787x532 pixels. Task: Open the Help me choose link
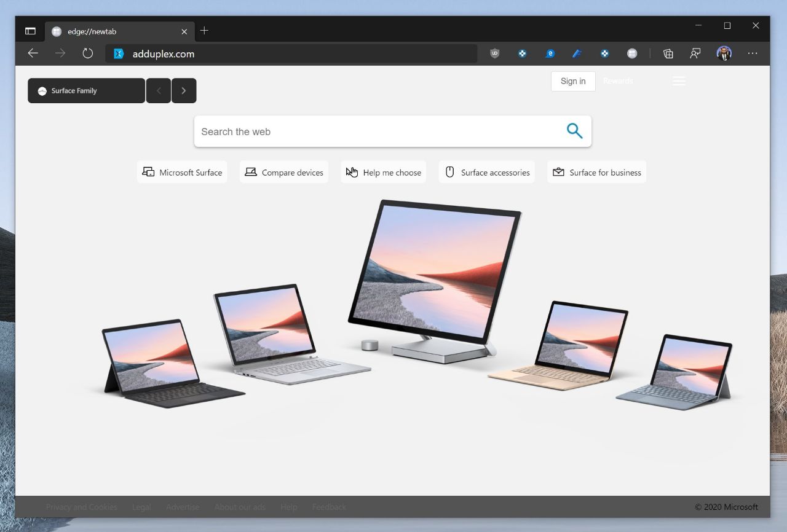tap(384, 172)
